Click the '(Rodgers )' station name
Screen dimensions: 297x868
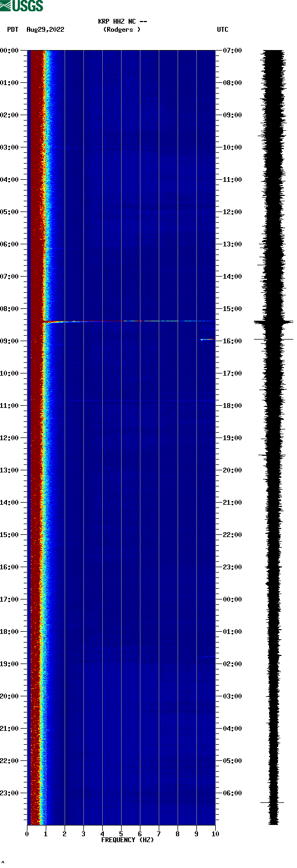point(122,30)
